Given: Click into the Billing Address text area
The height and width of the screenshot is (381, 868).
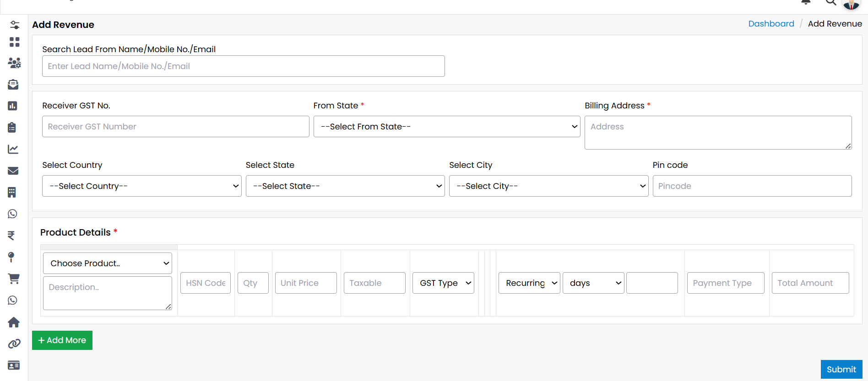Looking at the screenshot, I should point(717,133).
